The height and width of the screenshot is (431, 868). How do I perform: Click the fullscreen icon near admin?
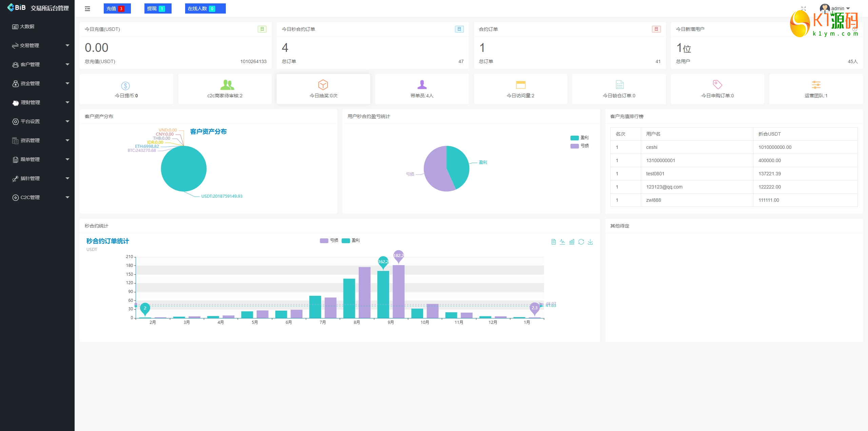click(x=803, y=8)
